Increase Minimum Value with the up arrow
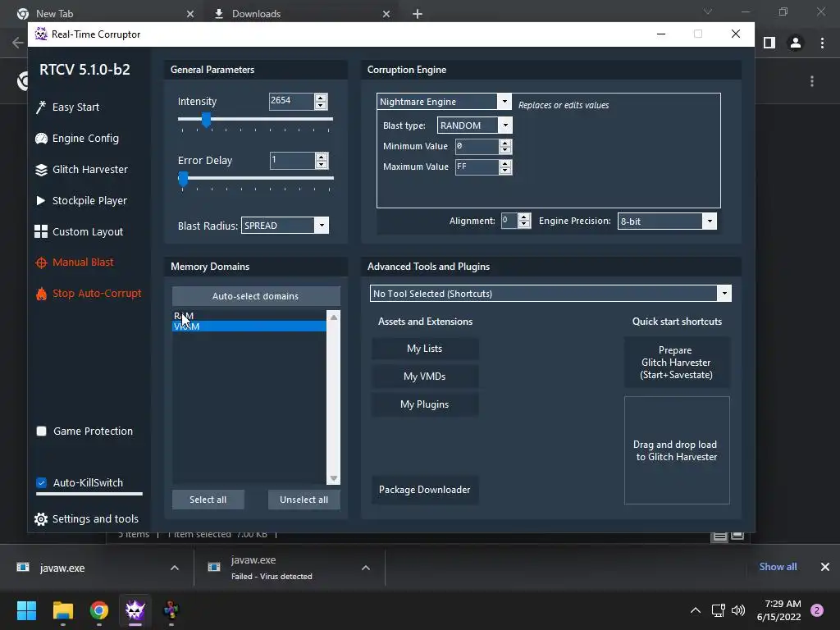The width and height of the screenshot is (840, 630). (505, 143)
